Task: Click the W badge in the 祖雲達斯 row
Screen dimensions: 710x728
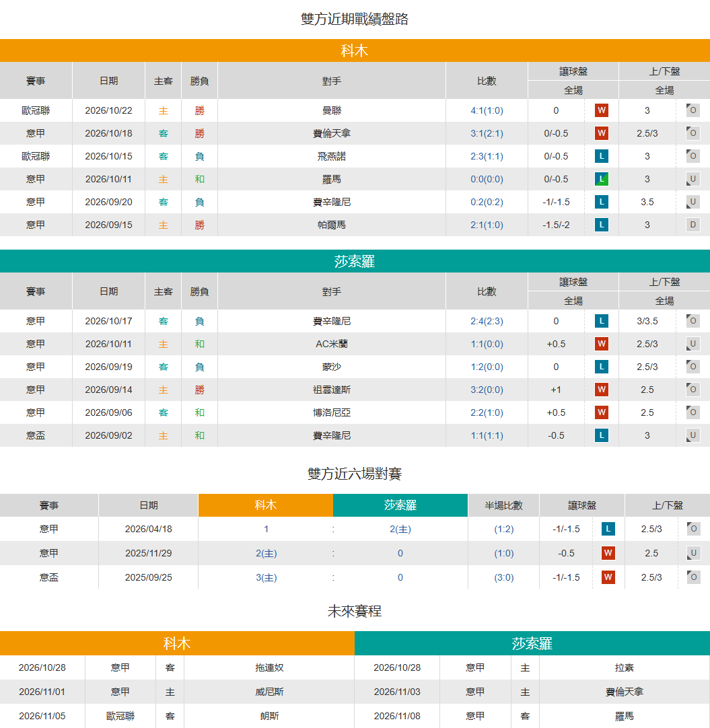Action: point(602,390)
